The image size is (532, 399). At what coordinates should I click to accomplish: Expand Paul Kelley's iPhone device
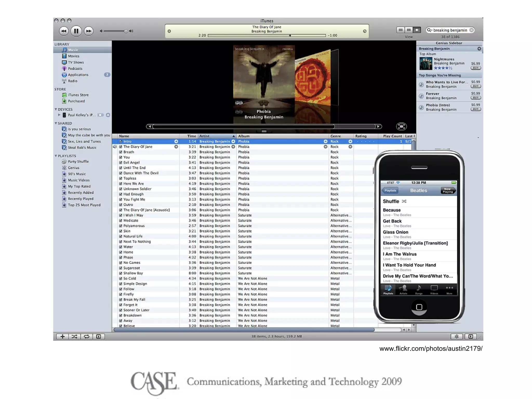tap(59, 115)
